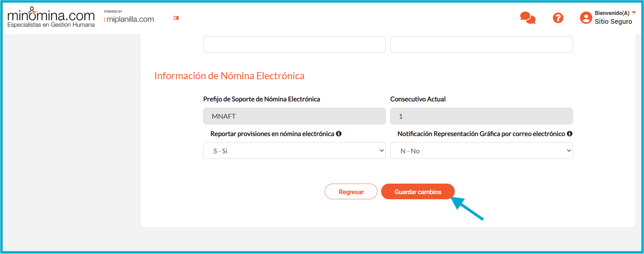
Task: Click the Bienvenido(A) text
Action: (x=612, y=13)
